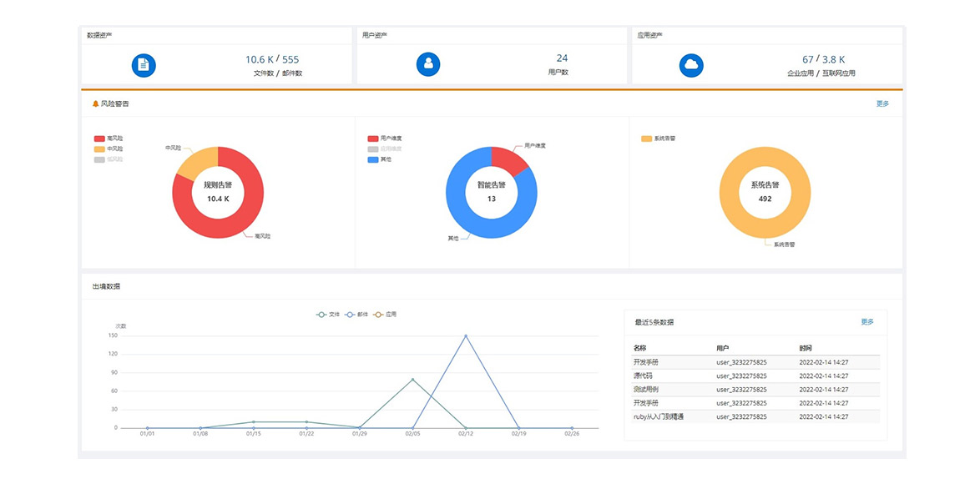Click the 邮件 peak point at 02/12
Screen dimensions: 980x489
pyautogui.click(x=466, y=335)
